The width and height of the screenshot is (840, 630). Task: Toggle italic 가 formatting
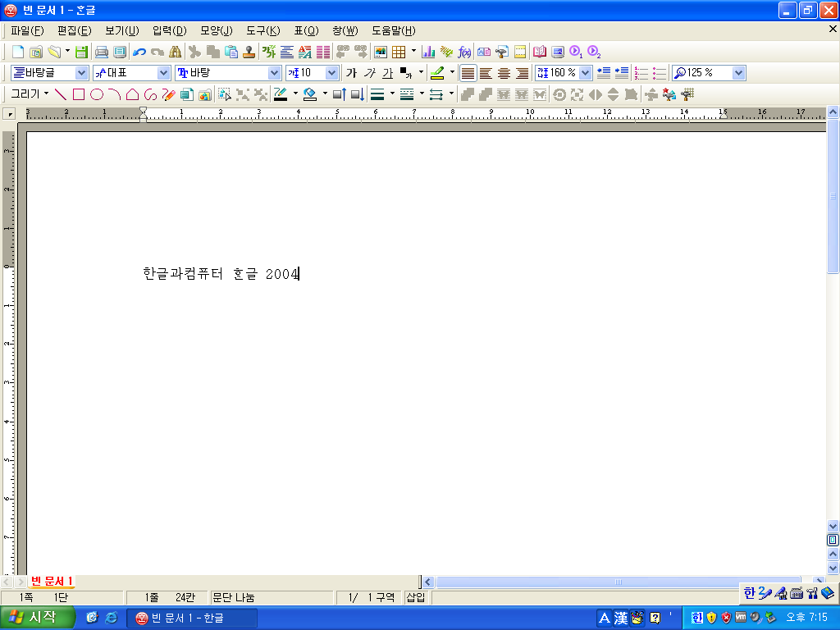point(370,73)
